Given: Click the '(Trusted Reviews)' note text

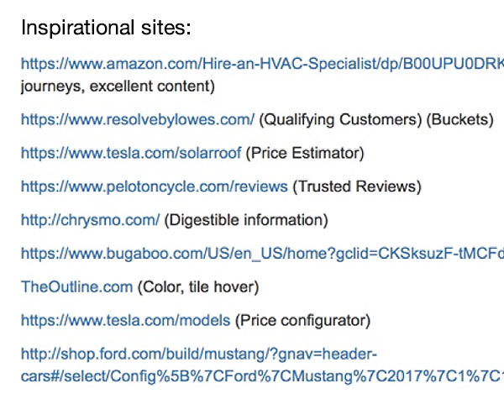Looking at the screenshot, I should click(x=357, y=186).
